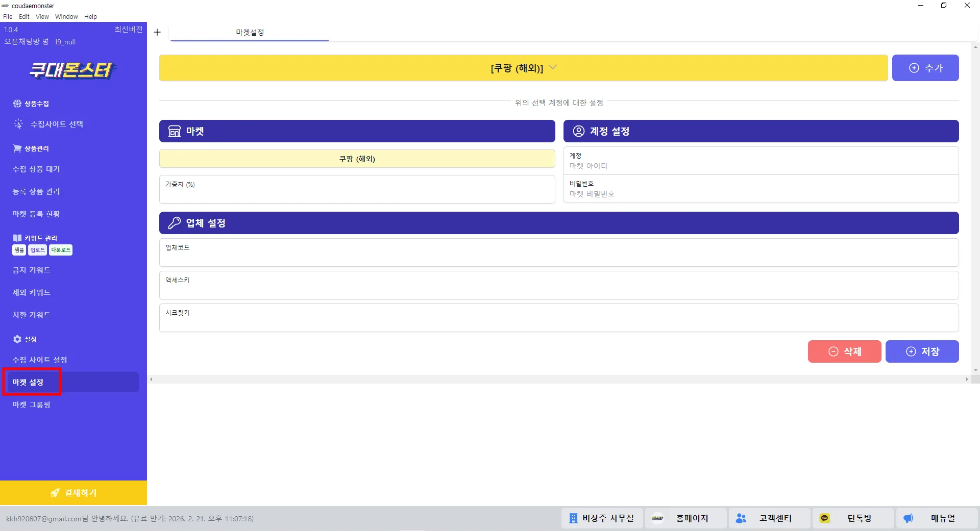Click the 추가 button

(x=925, y=68)
